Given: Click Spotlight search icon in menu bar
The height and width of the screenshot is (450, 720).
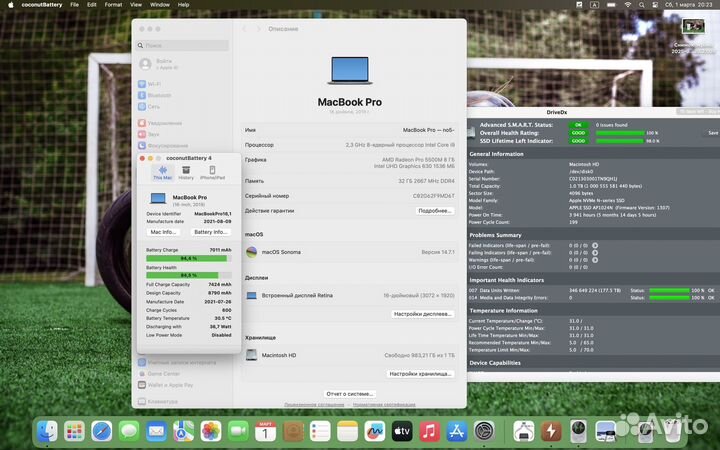Looking at the screenshot, I should 641,5.
